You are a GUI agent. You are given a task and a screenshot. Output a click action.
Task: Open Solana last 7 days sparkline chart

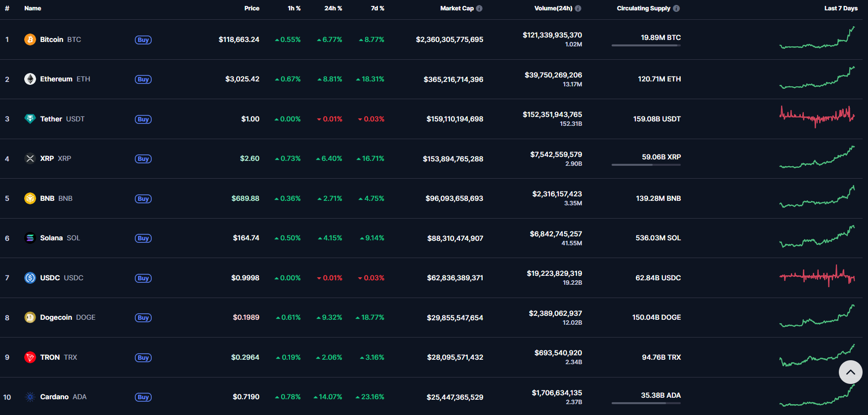coord(817,236)
